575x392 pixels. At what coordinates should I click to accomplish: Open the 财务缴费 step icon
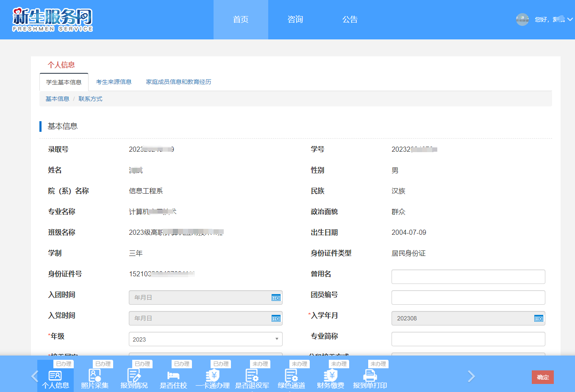(331, 376)
